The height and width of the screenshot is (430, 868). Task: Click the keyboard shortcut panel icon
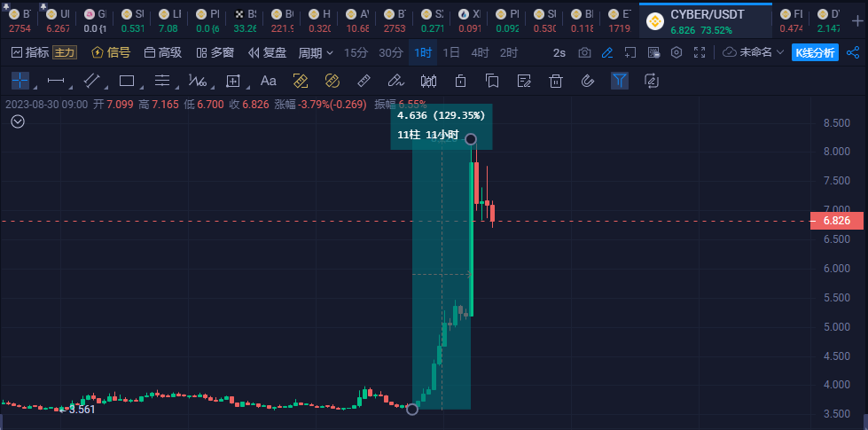click(x=653, y=52)
